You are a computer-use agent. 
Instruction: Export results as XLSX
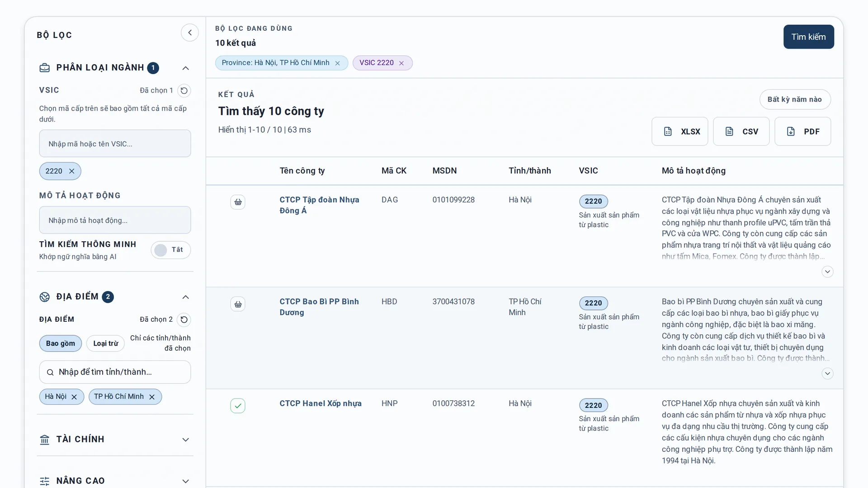(680, 131)
